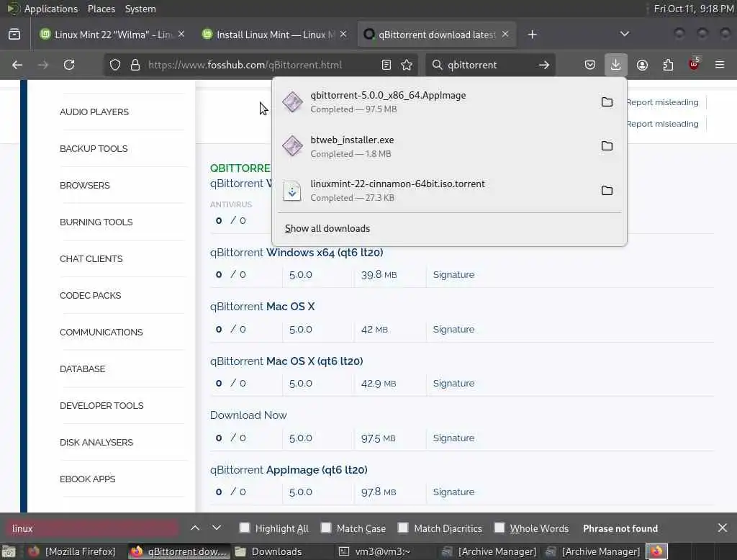
Task: Open Signature link for Windows x64 row
Action: [453, 274]
